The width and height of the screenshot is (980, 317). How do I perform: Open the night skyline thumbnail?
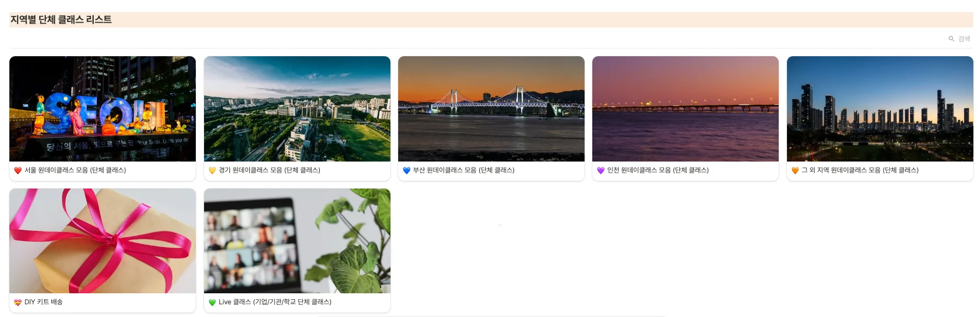(880, 109)
